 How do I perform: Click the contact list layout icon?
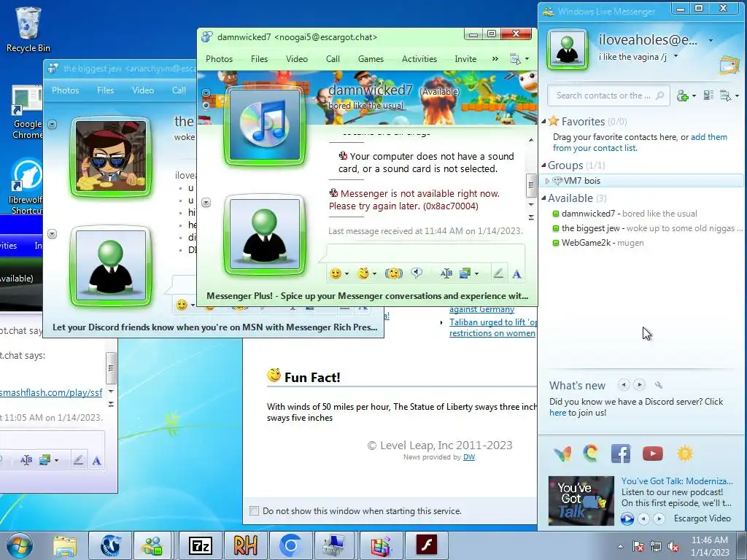pyautogui.click(x=708, y=96)
